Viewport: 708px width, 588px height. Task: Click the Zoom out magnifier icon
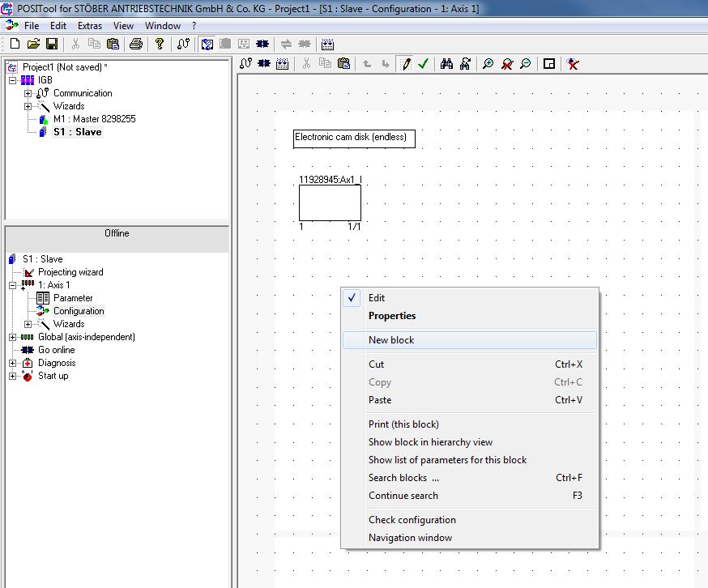(526, 64)
